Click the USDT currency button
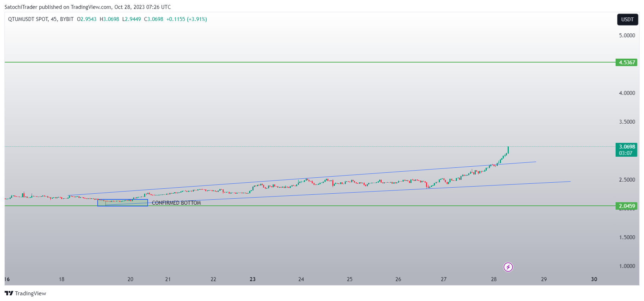Screen dimensions: 644x301 [x=627, y=20]
